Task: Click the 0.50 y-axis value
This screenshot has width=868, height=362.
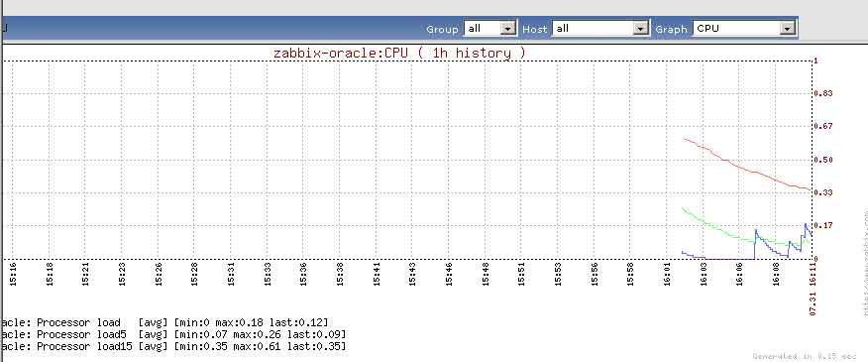Action: point(823,161)
